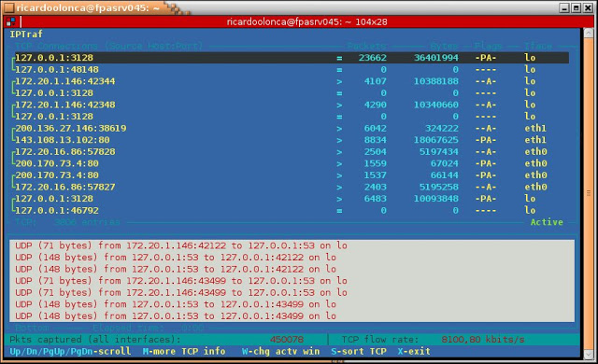The width and height of the screenshot is (598, 364).
Task: Click 'Up/Dn/PgUp/PgDn-scroll' hint in bottom bar
Action: pyautogui.click(x=70, y=351)
